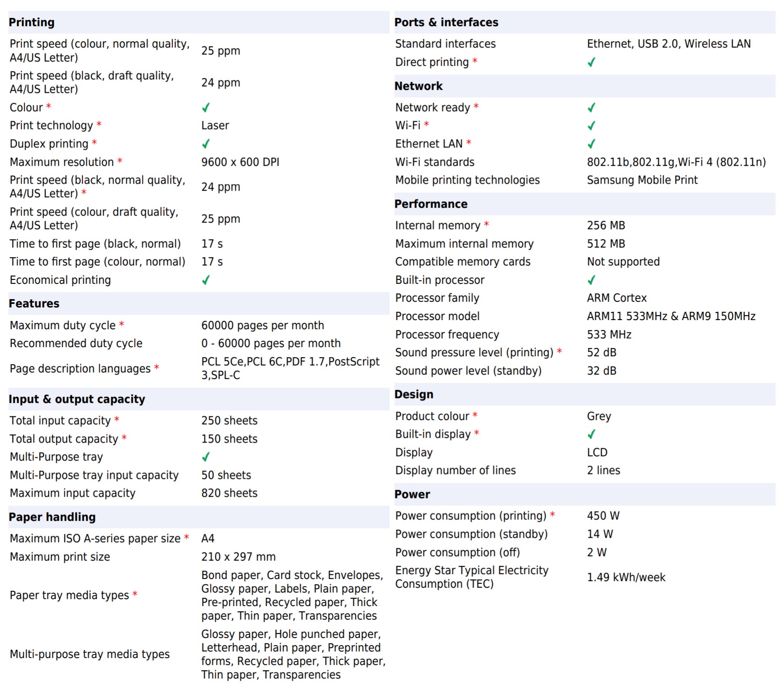Select the Input & output capacity heading
784x692 pixels.
point(77,399)
